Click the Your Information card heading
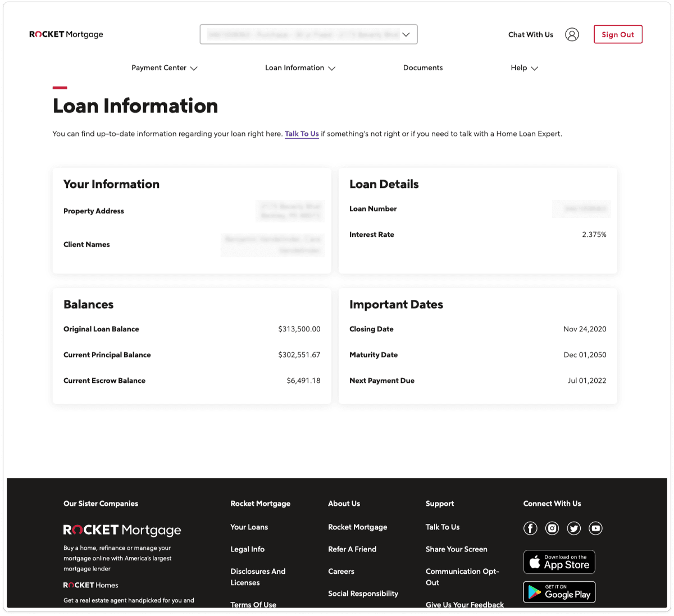 [x=111, y=184]
